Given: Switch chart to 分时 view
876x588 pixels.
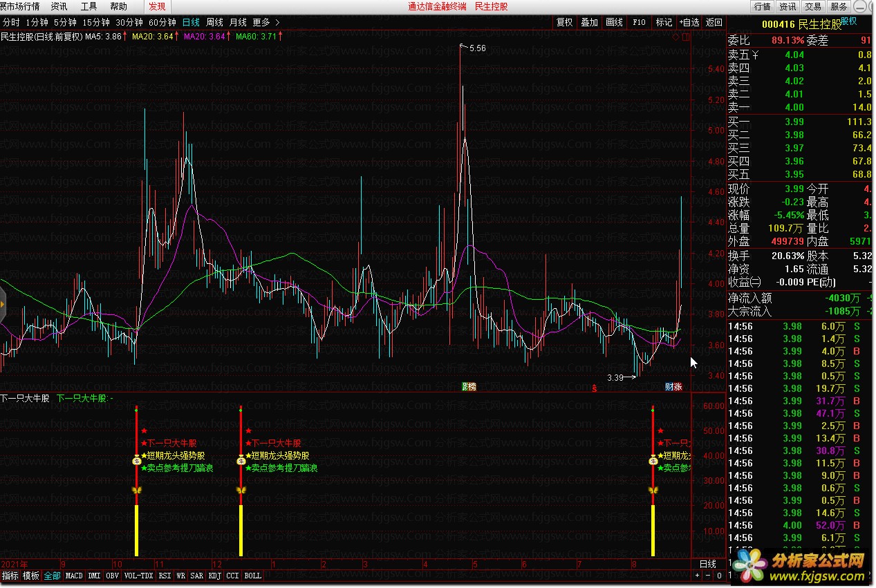Looking at the screenshot, I should coord(11,22).
